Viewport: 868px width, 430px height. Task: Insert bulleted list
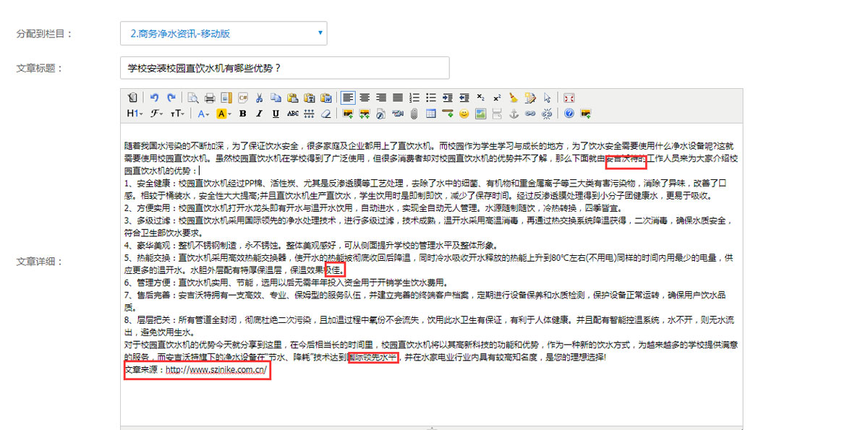coord(431,97)
